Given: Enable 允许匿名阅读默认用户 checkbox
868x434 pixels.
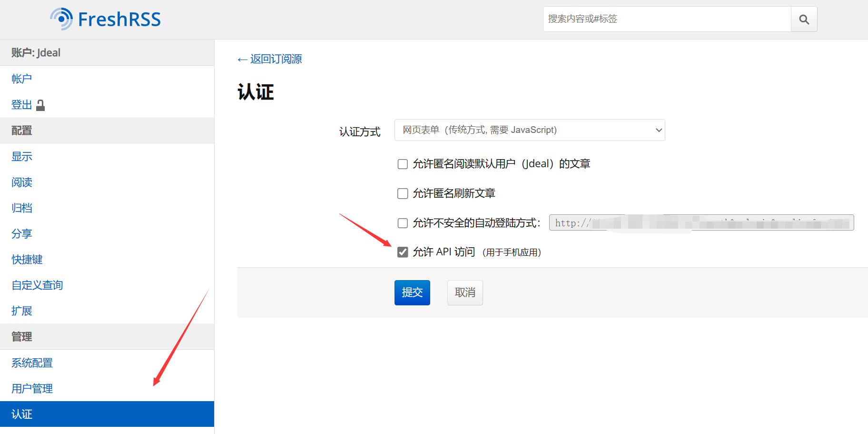Looking at the screenshot, I should [x=403, y=164].
